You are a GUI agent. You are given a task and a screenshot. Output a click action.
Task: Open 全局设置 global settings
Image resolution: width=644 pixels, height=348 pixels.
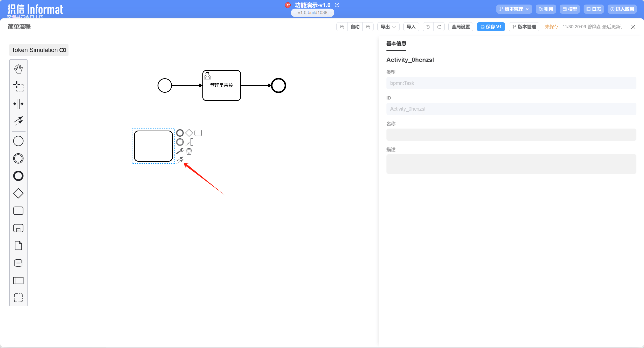461,27
